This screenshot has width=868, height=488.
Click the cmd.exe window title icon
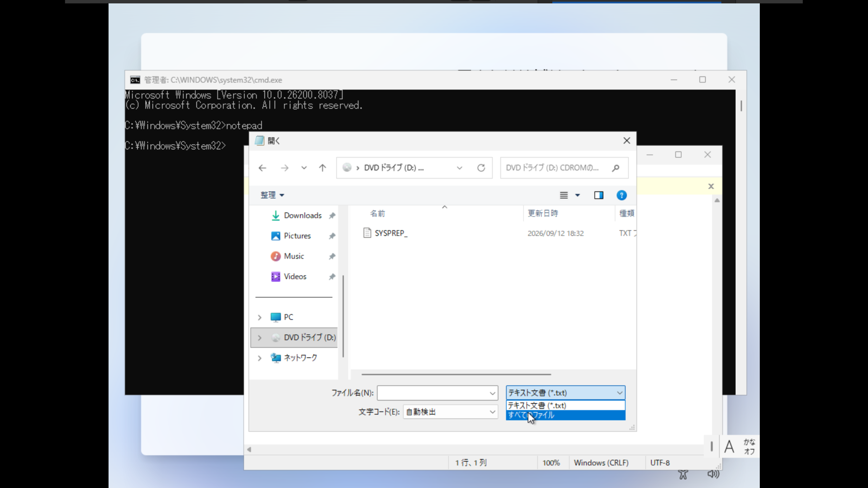click(135, 80)
